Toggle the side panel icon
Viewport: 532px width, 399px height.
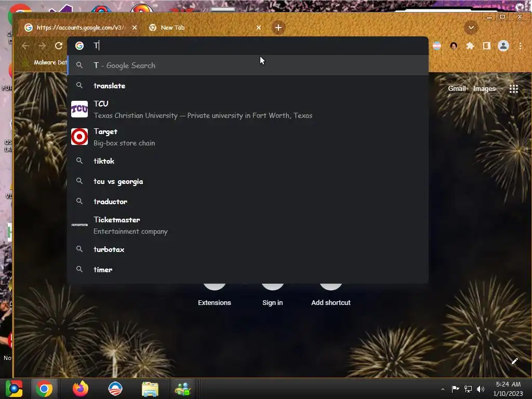tap(486, 46)
